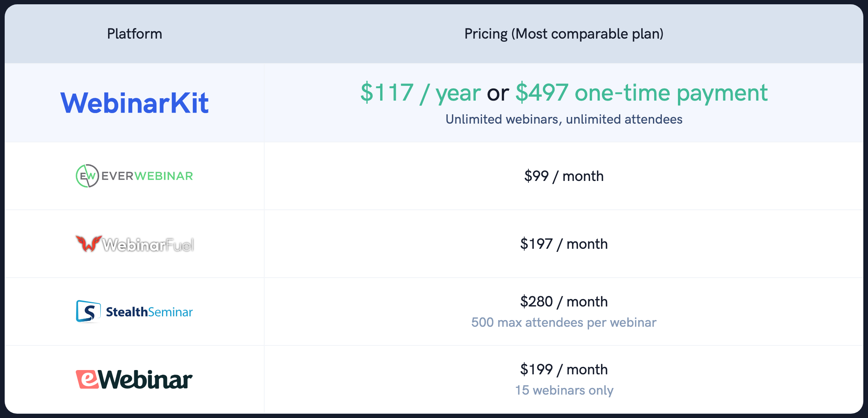The height and width of the screenshot is (418, 868).
Task: Click Unlimited webinars, unlimited attendees subtitle
Action: pyautogui.click(x=564, y=119)
